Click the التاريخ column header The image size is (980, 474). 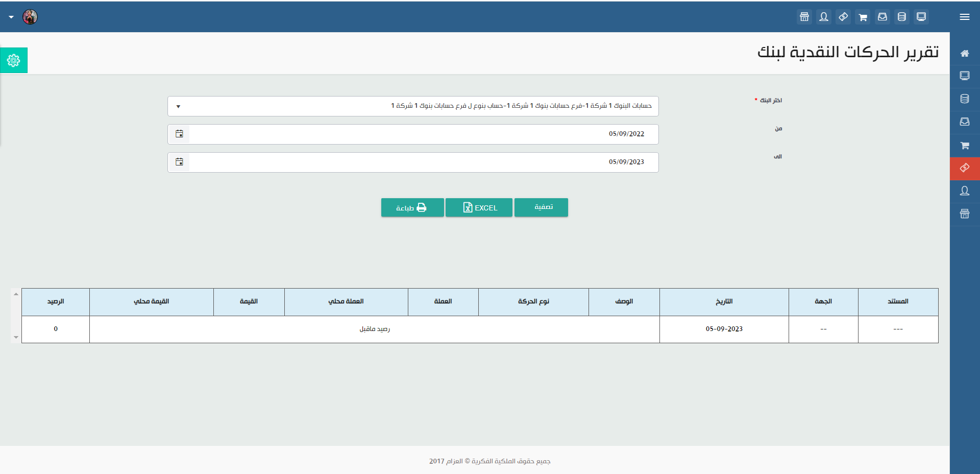point(724,302)
